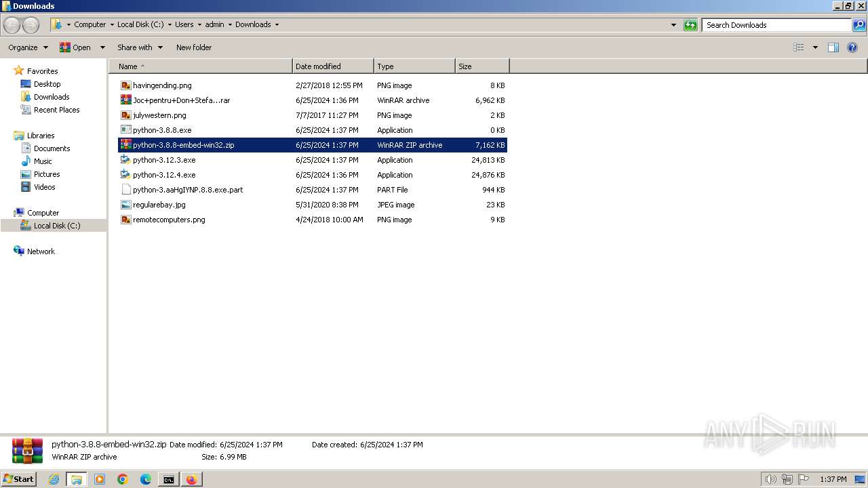Open Windows Media Player from taskbar
The image size is (868, 488).
coord(100,479)
